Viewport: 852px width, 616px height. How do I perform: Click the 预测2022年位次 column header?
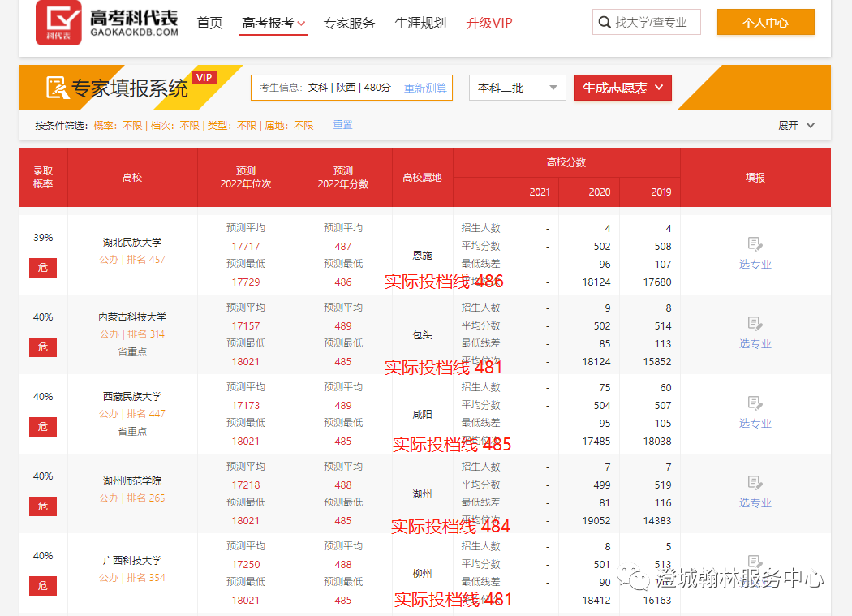point(246,177)
